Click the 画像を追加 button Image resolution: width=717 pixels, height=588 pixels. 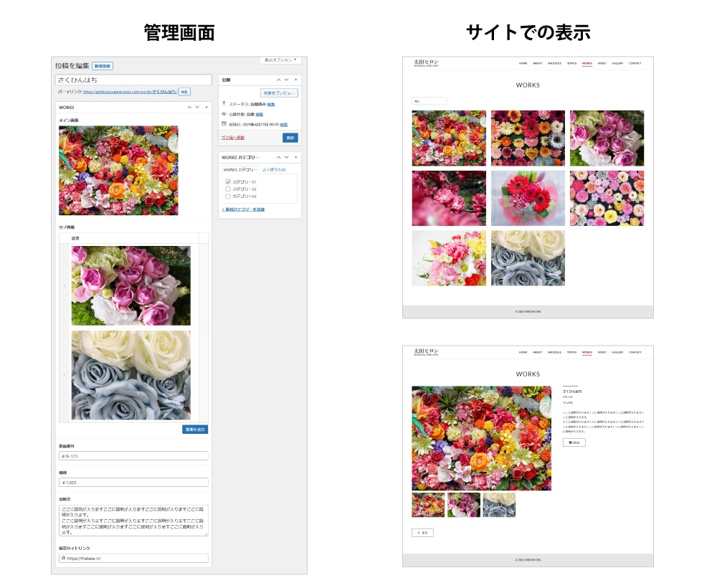point(195,430)
